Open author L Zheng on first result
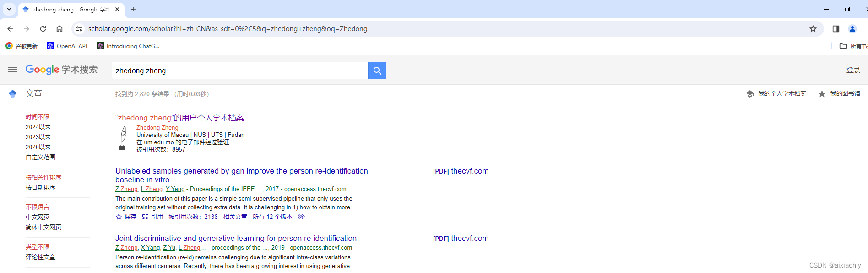The width and height of the screenshot is (868, 273). [152, 189]
